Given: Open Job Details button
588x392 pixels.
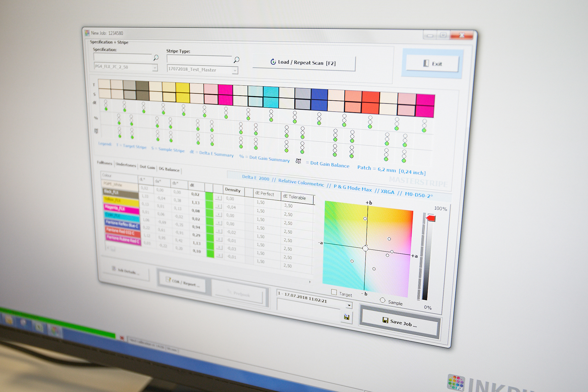Looking at the screenshot, I should pyautogui.click(x=125, y=271).
